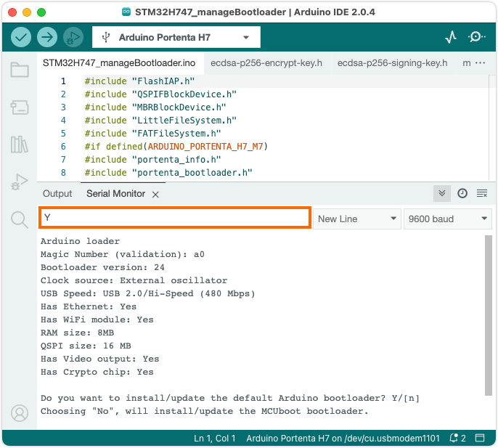Click output line 'Has Crypto chip: Yes'
This screenshot has width=498, height=448.
pyautogui.click(x=97, y=372)
